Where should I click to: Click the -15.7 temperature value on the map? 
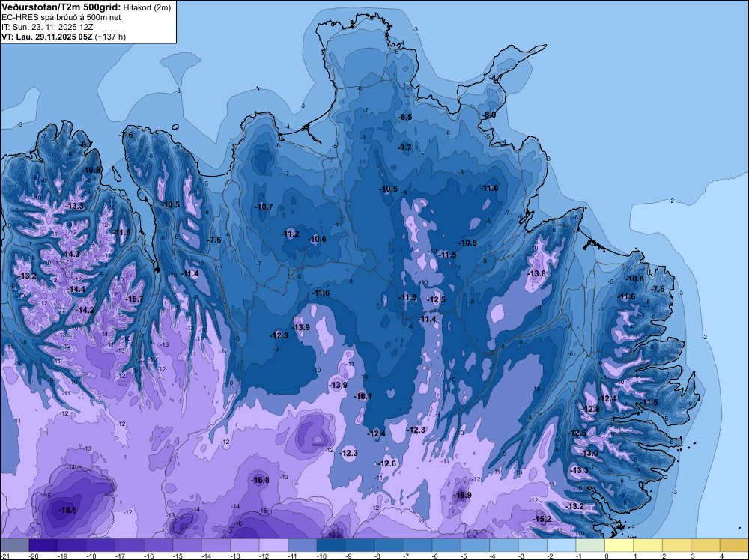click(134, 299)
